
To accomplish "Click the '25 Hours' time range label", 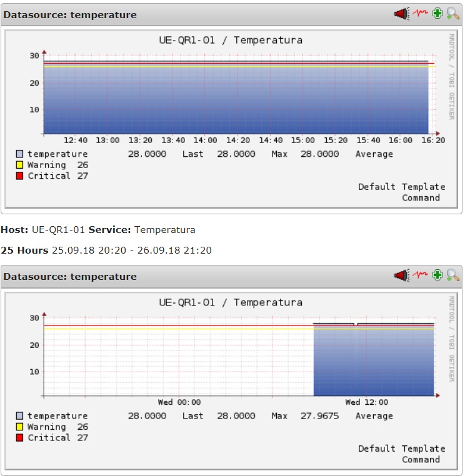I will (24, 250).
